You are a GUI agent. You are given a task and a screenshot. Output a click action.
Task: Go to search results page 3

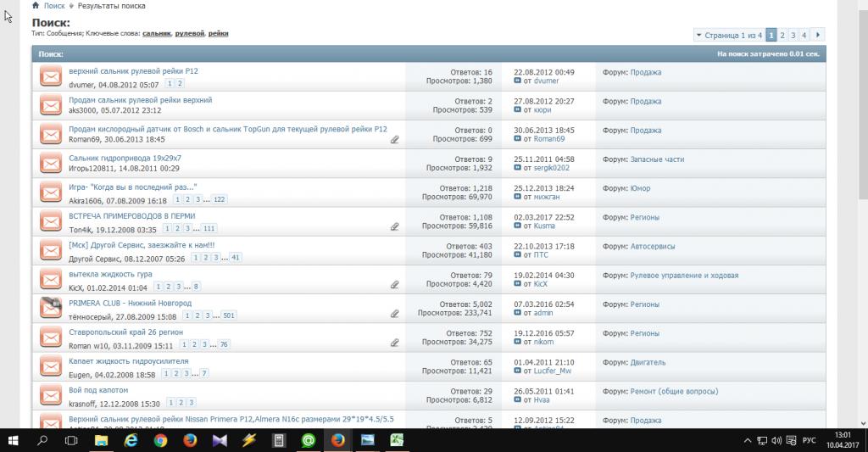pos(793,35)
